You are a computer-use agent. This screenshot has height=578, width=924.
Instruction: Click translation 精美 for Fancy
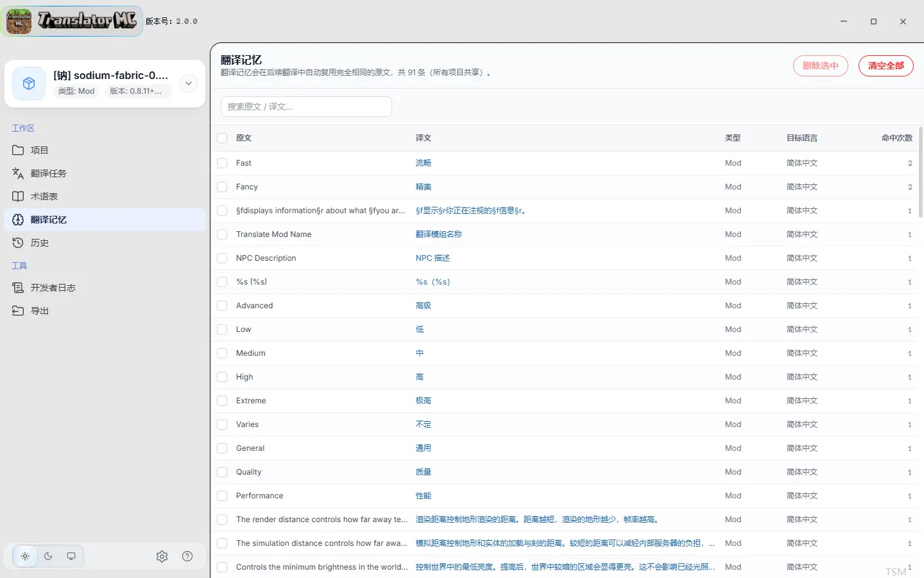tap(424, 187)
